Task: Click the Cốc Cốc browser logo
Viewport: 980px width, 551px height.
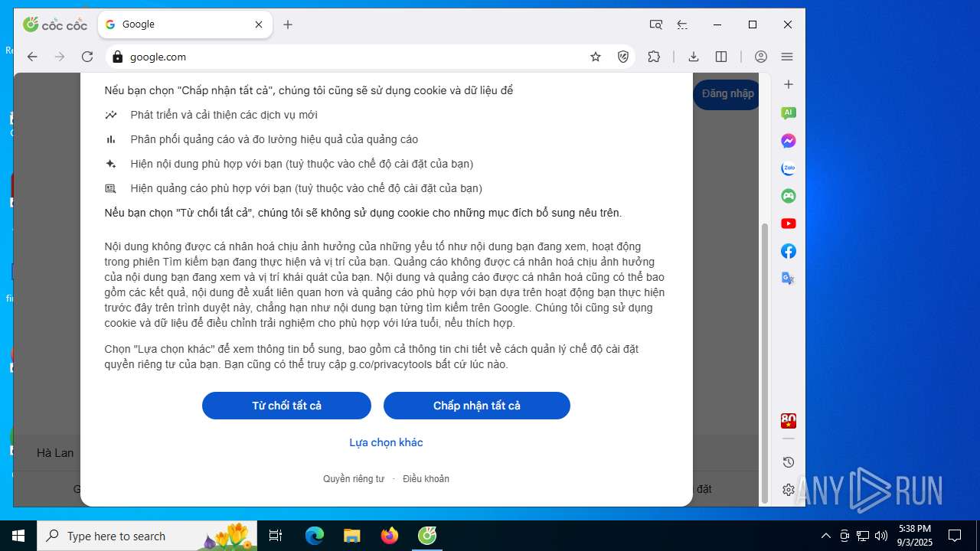Action: tap(55, 24)
